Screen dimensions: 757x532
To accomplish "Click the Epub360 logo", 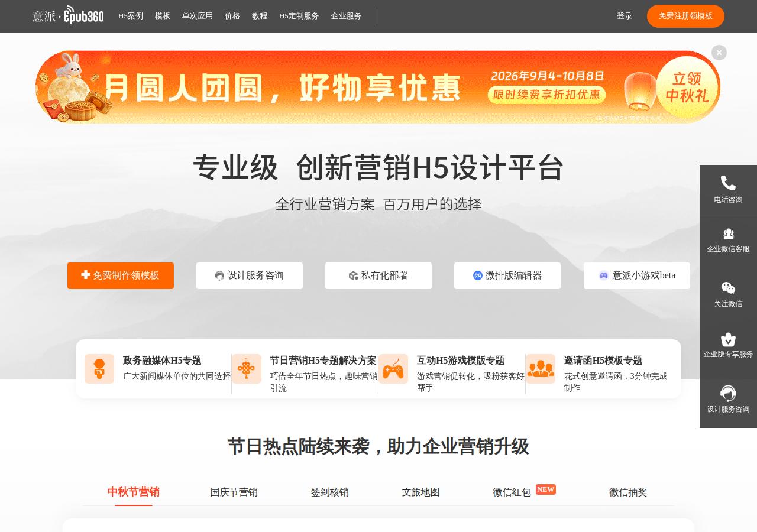I will point(68,15).
